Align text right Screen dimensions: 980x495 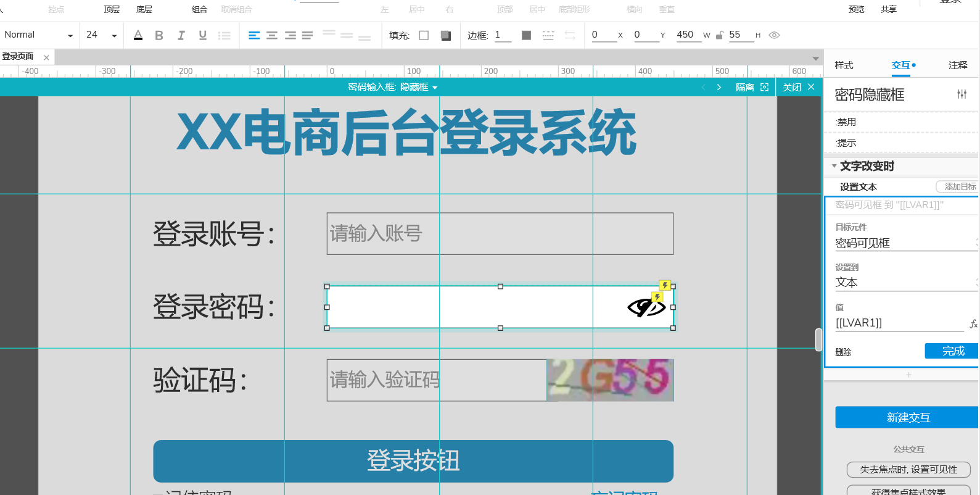(290, 35)
